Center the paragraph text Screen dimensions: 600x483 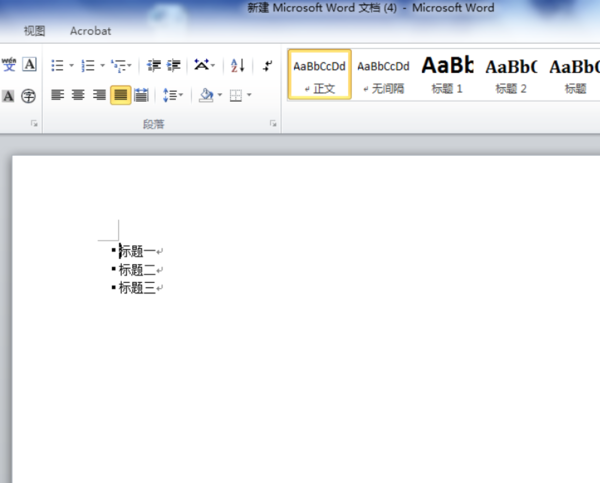(78, 95)
